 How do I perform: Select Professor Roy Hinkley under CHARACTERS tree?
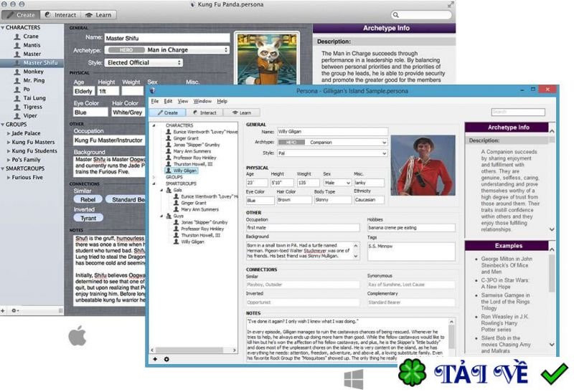194,158
